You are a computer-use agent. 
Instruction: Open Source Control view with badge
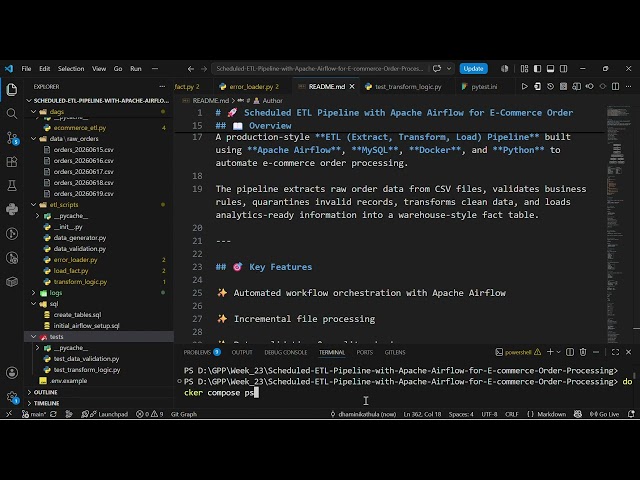pos(13,138)
